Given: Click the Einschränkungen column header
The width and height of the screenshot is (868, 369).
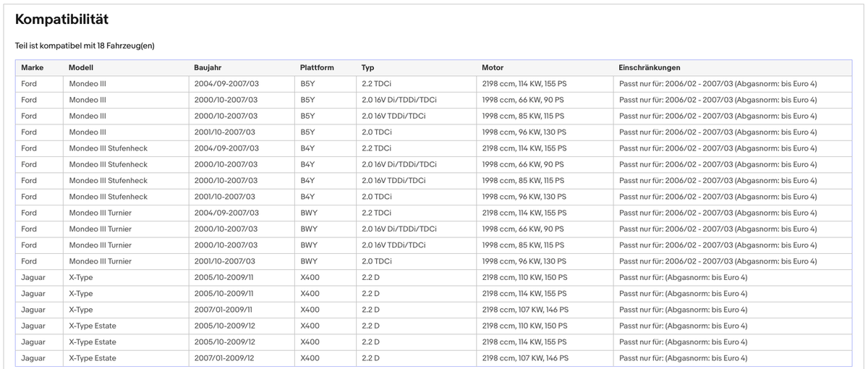Looking at the screenshot, I should coord(650,67).
